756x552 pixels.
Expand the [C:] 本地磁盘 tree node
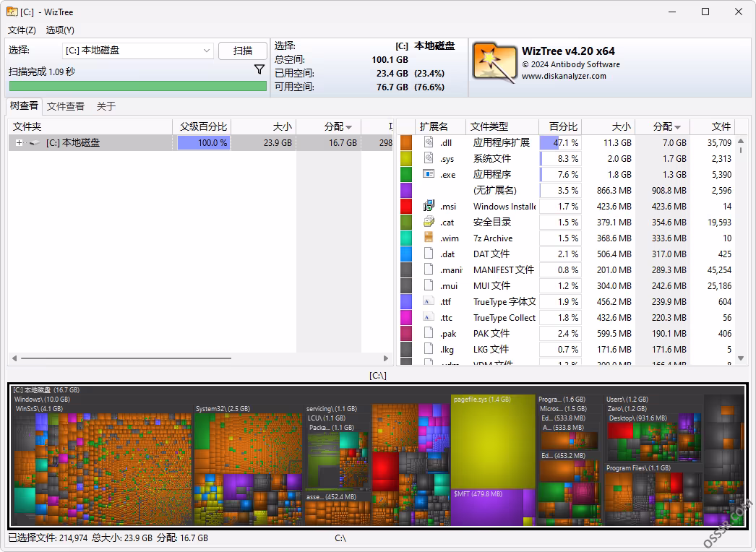[20, 143]
